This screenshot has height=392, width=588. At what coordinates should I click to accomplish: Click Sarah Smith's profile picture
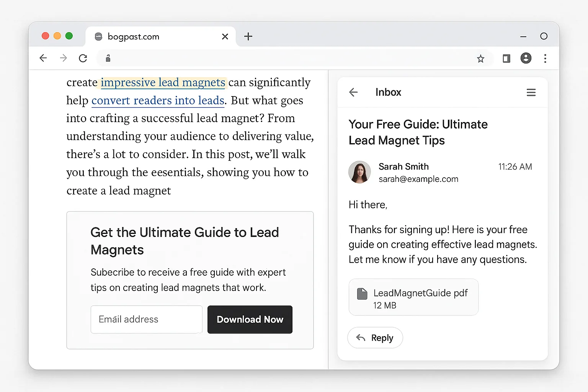coord(359,172)
